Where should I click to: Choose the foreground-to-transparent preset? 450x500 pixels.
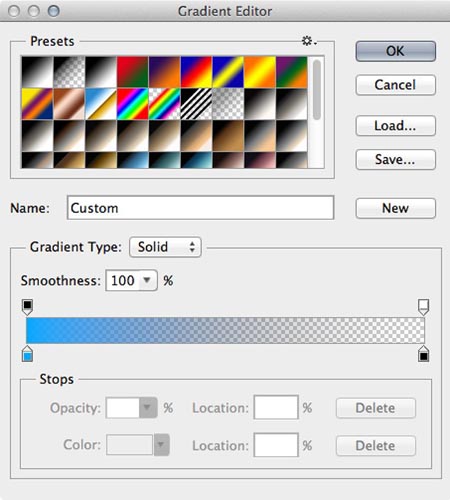(x=69, y=72)
